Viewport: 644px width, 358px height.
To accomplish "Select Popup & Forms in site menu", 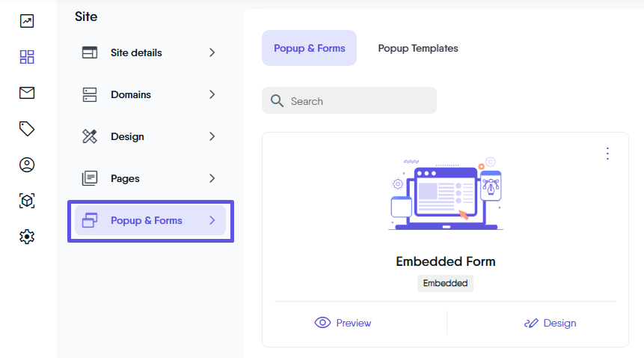I will (x=147, y=220).
